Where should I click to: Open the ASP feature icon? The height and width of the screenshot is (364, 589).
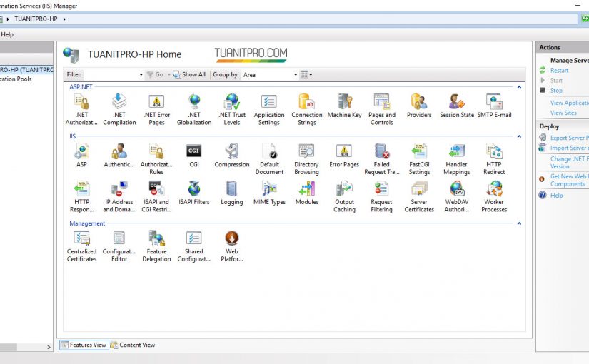(81, 155)
